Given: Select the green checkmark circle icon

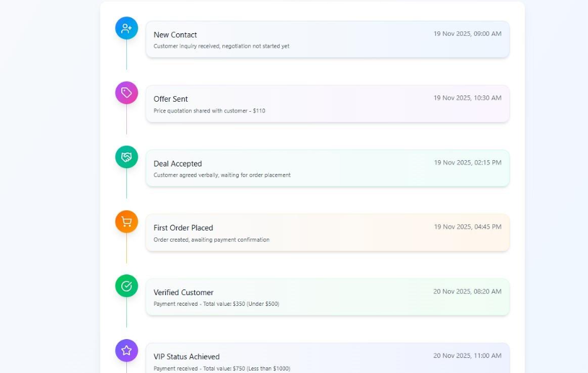Looking at the screenshot, I should (126, 286).
